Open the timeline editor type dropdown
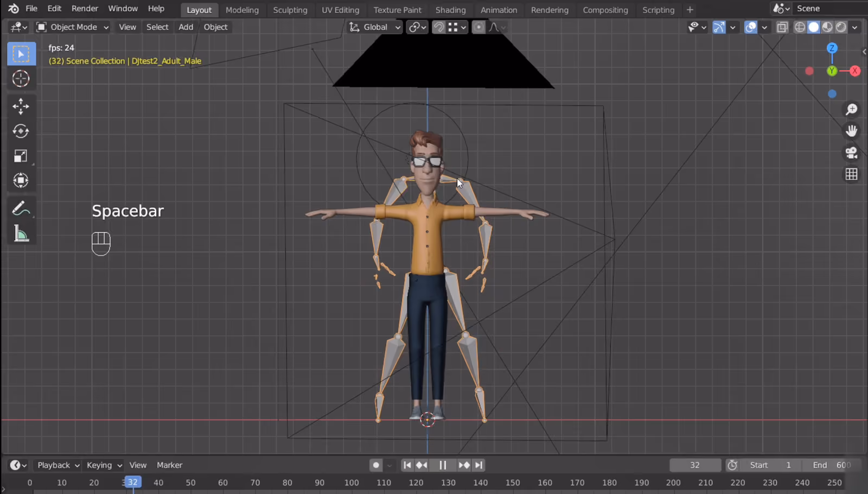868x494 pixels. (18, 465)
